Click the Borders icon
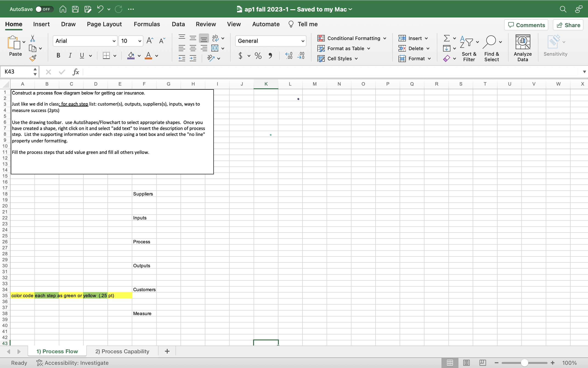 pyautogui.click(x=106, y=55)
